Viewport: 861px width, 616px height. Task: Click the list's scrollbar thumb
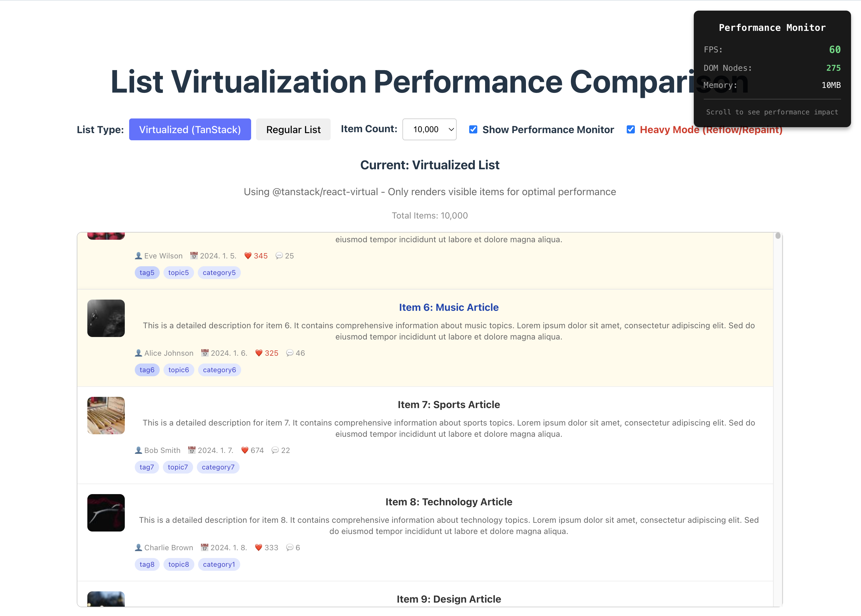[777, 236]
